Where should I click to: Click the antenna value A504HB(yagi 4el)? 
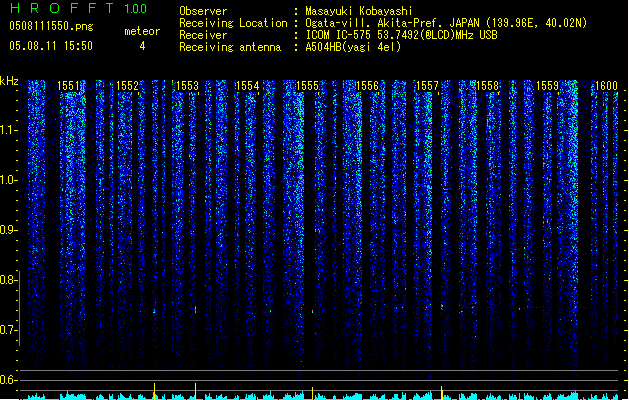(x=353, y=47)
